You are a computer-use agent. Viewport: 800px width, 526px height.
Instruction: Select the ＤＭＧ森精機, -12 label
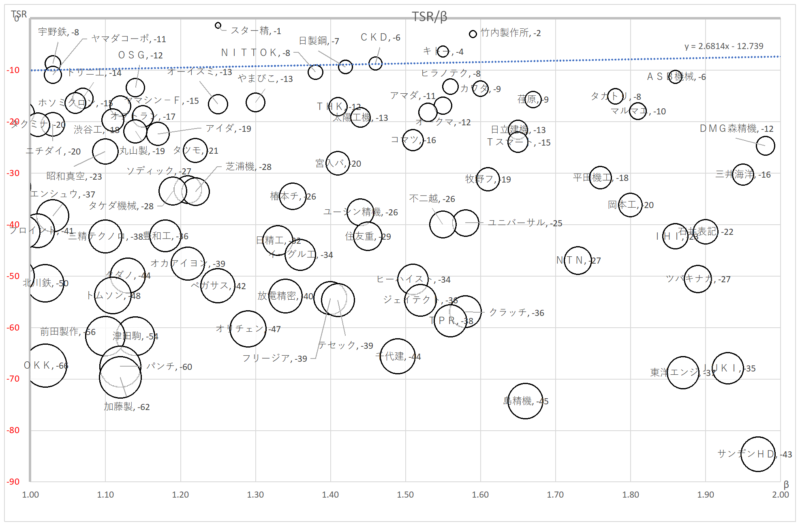click(736, 130)
